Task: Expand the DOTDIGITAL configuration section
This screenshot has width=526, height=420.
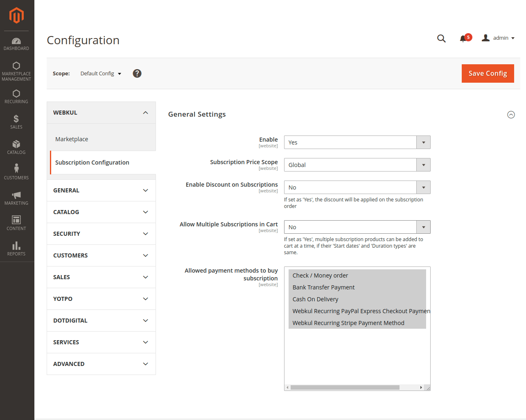Action: point(102,321)
